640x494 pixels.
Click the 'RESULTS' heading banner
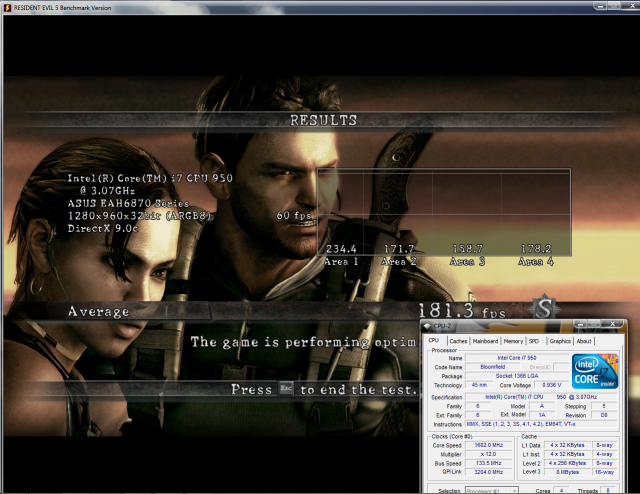pos(323,120)
